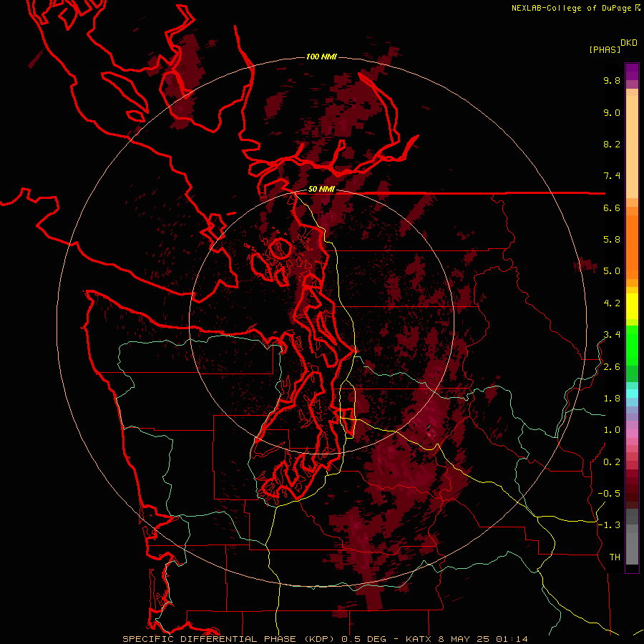Select the -1.3 value on the scale
The image size is (644, 644).
[x=609, y=526]
